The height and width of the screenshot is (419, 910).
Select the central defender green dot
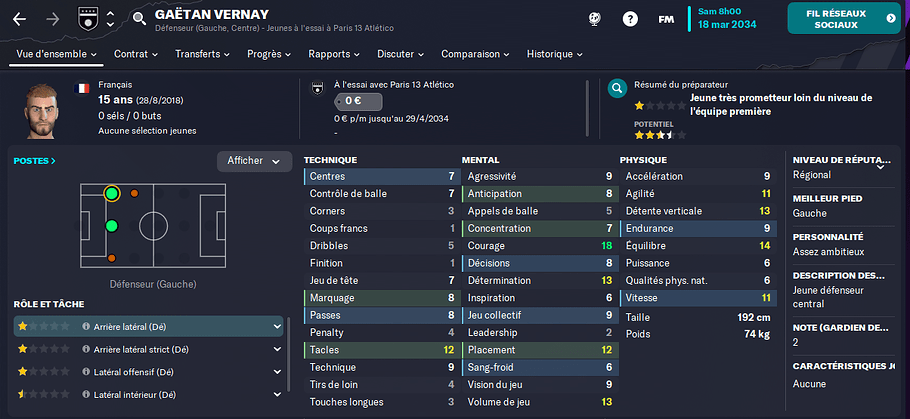(112, 225)
